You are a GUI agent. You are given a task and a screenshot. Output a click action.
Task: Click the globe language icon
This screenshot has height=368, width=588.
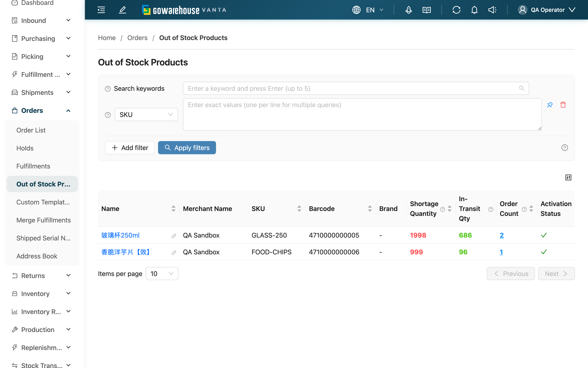click(356, 10)
